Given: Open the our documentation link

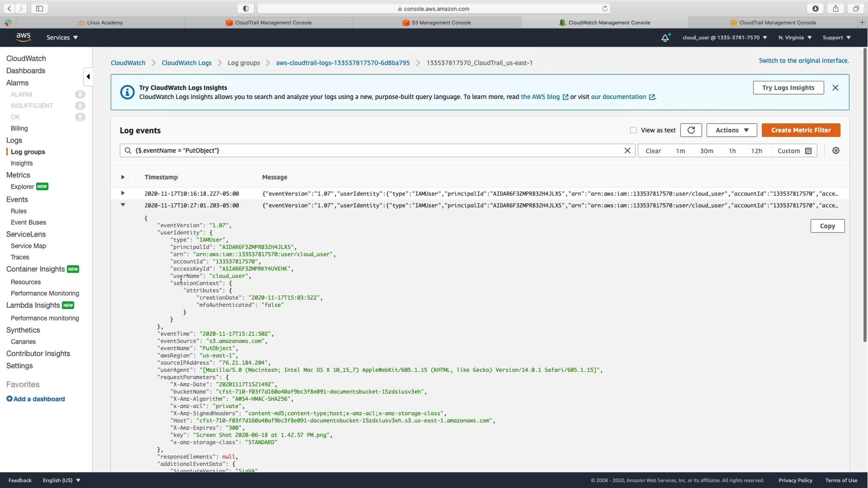Looking at the screenshot, I should (x=623, y=97).
